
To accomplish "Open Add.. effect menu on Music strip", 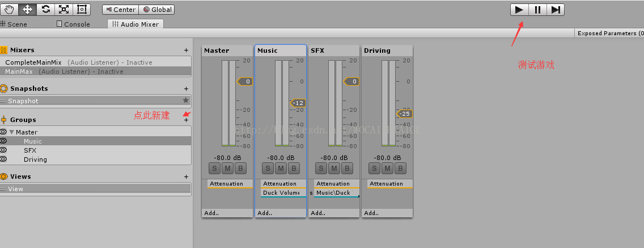I will point(281,213).
